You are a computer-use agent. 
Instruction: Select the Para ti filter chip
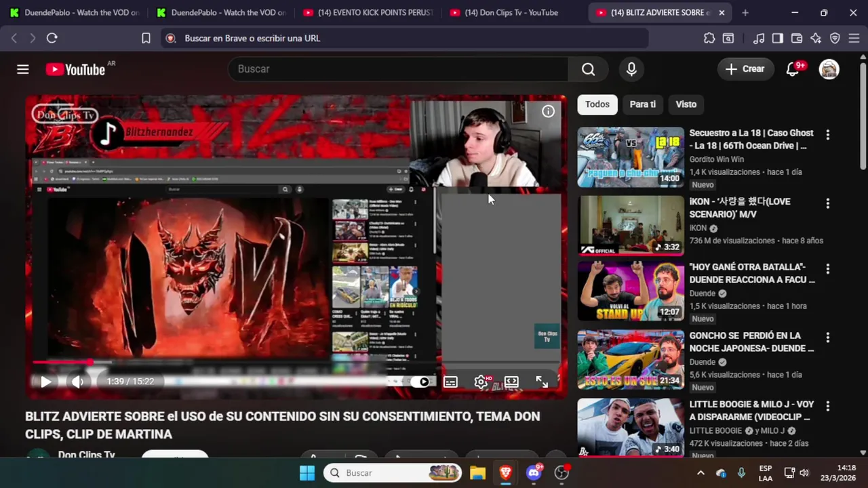pos(643,104)
